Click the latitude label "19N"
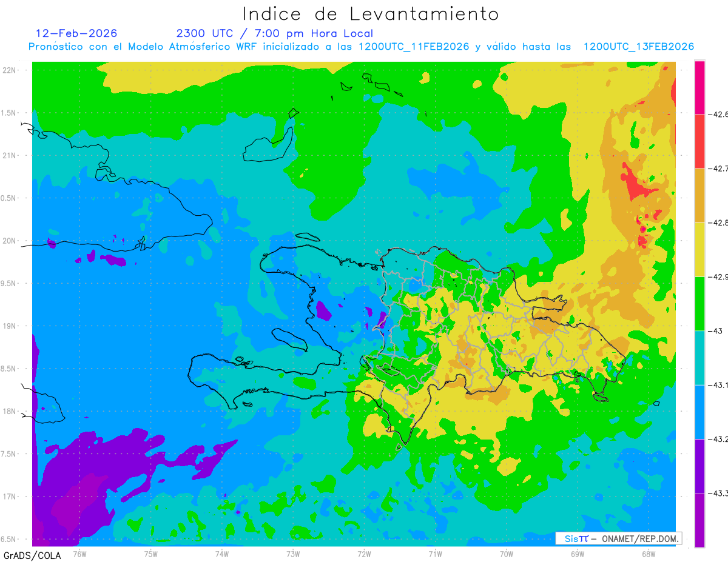 point(10,326)
